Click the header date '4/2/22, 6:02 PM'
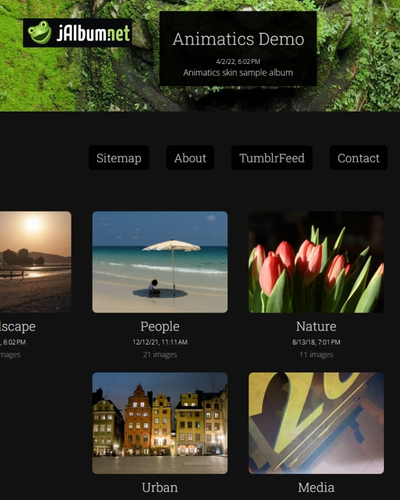 [x=238, y=61]
